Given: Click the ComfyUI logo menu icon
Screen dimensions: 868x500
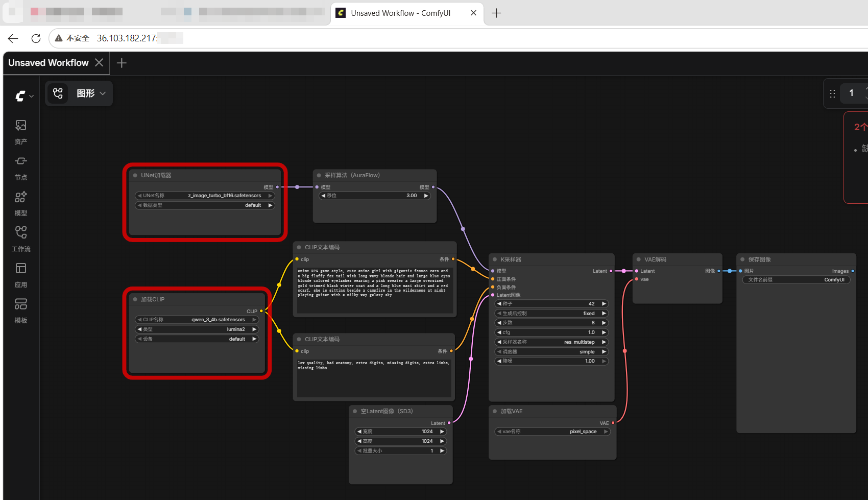Looking at the screenshot, I should pyautogui.click(x=23, y=96).
